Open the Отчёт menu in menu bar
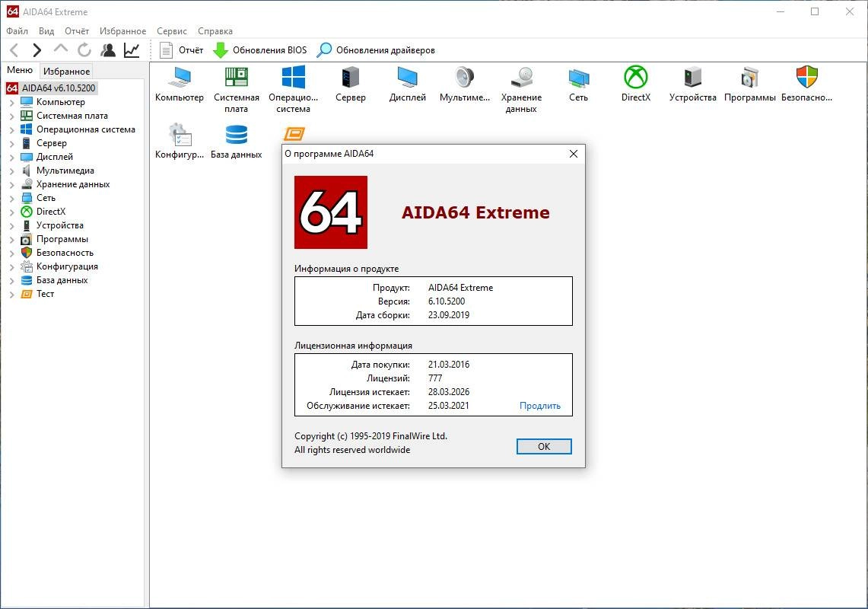The width and height of the screenshot is (868, 609). [x=77, y=31]
